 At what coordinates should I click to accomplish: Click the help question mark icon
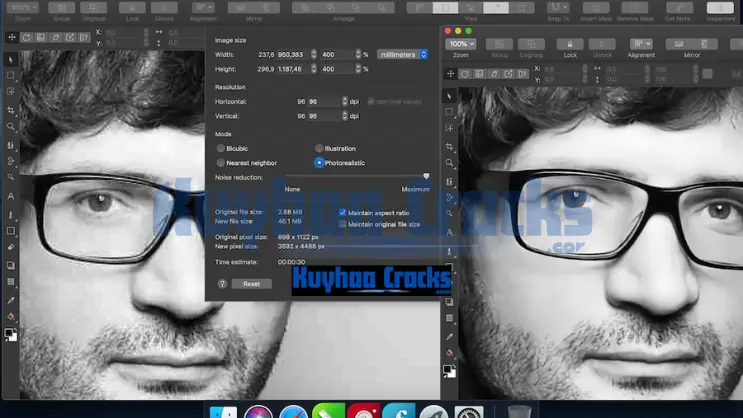pos(222,284)
